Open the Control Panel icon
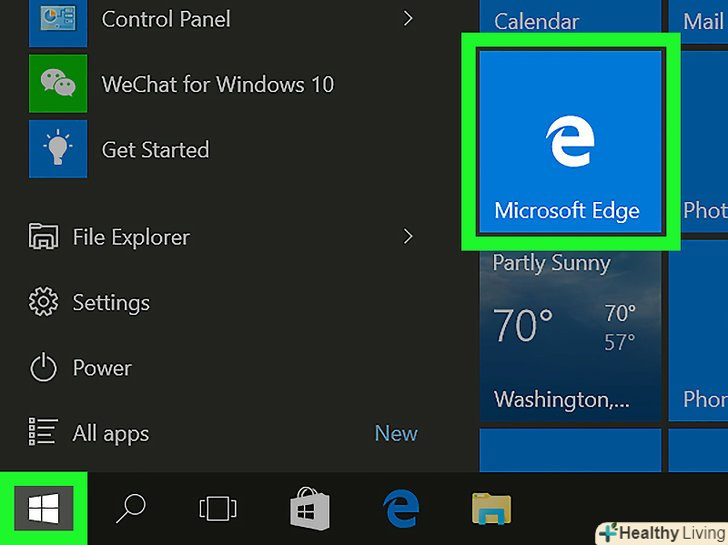728x545 pixels. point(58,22)
